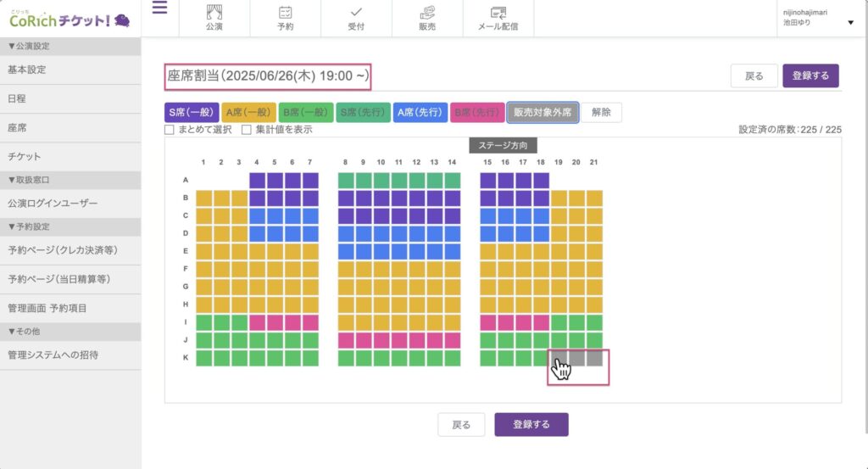Viewport: 868px width, 469px height.
Task: Click the 販売 sales icon
Action: pos(427,12)
